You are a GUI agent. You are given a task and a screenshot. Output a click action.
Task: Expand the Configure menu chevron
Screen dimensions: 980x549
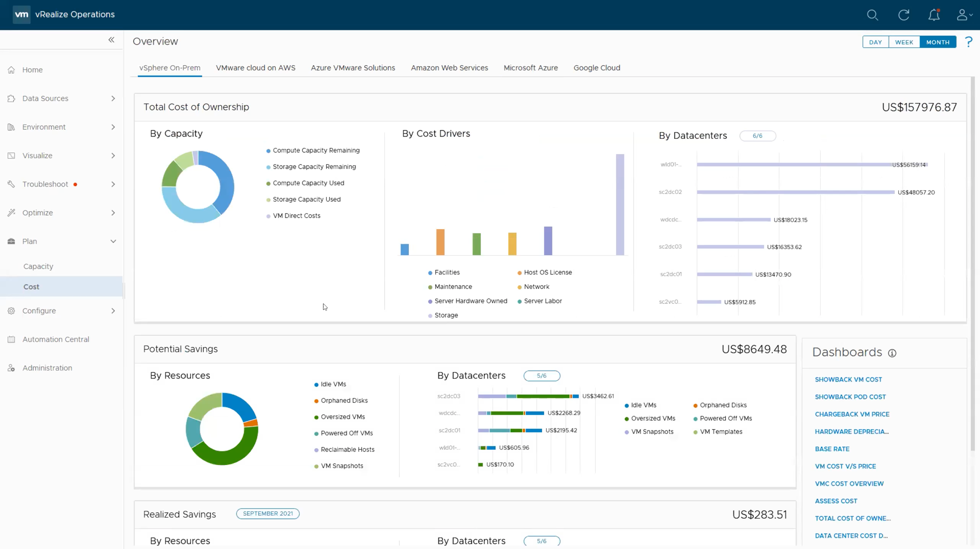pyautogui.click(x=113, y=311)
